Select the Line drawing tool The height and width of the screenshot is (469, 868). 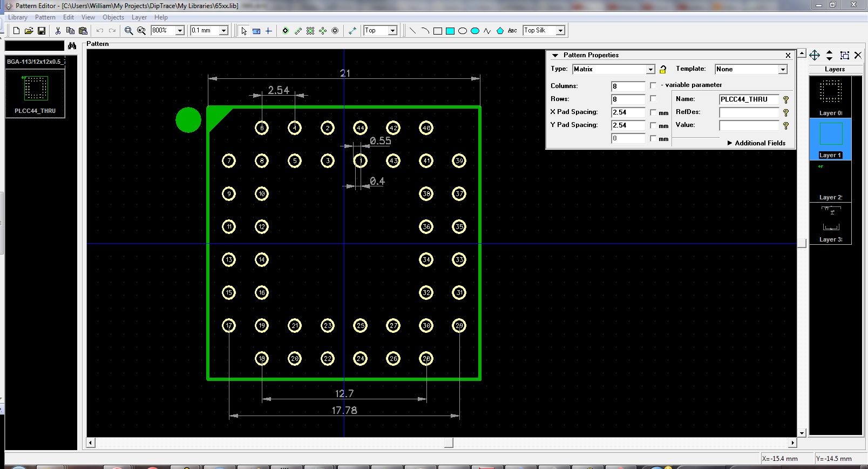click(413, 31)
